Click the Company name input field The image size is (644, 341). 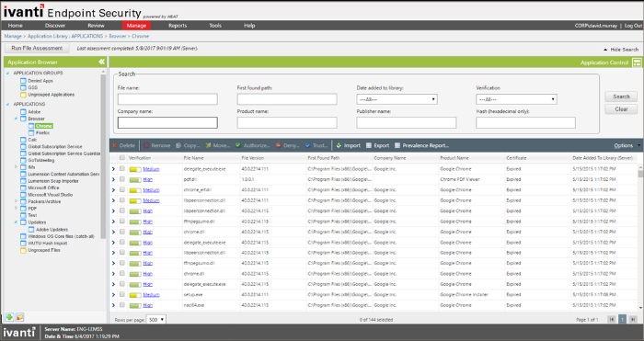[167, 122]
